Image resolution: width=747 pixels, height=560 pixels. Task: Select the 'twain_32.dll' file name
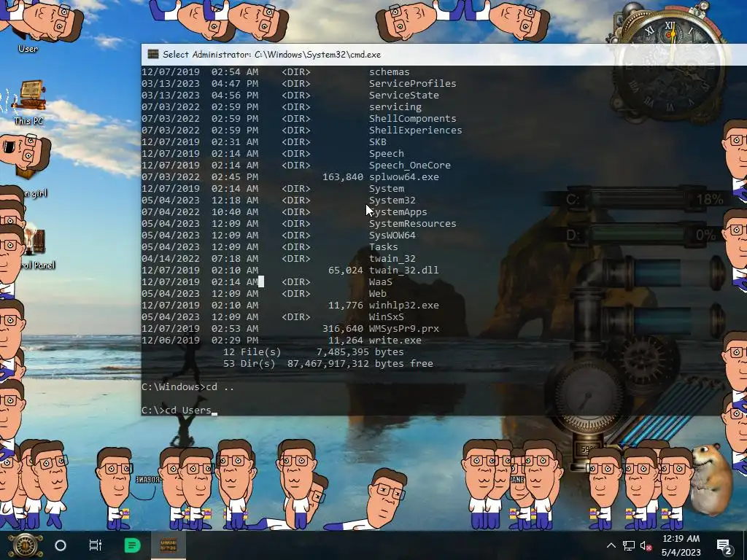point(404,270)
